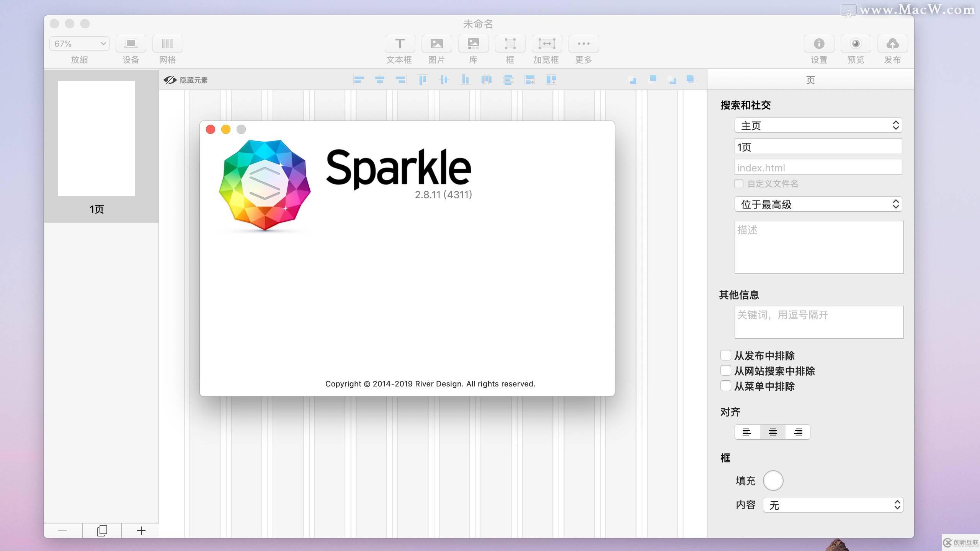This screenshot has width=980, height=551.
Task: Open the 位于最高级 hierarchy dropdown
Action: point(818,204)
